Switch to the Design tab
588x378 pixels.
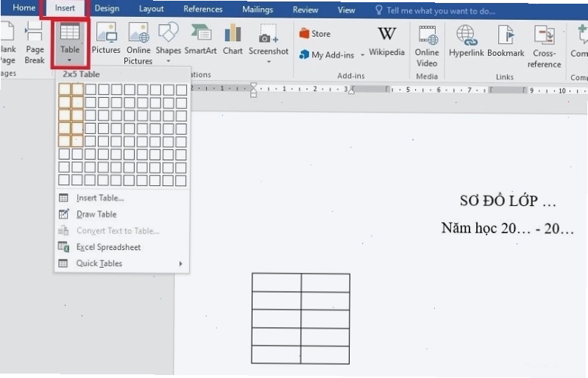pyautogui.click(x=107, y=8)
